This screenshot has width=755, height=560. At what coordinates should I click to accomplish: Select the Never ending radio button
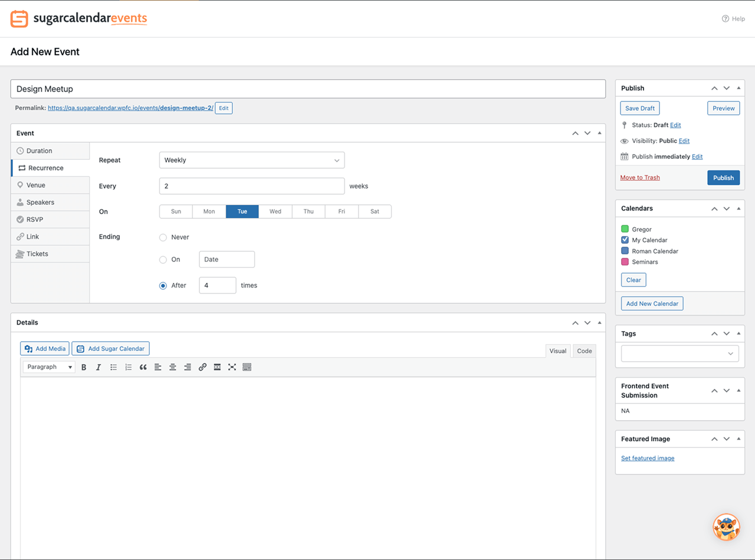point(163,237)
